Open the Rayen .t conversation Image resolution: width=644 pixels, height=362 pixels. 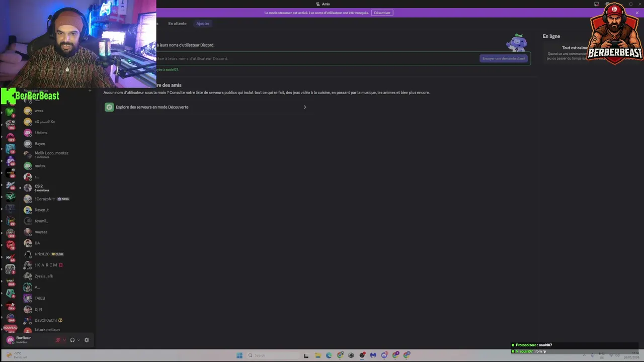coord(56,210)
